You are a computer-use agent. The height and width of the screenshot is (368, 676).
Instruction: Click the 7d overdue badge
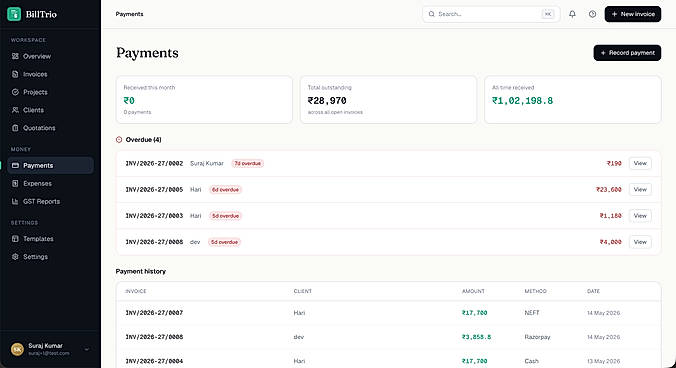click(x=247, y=163)
